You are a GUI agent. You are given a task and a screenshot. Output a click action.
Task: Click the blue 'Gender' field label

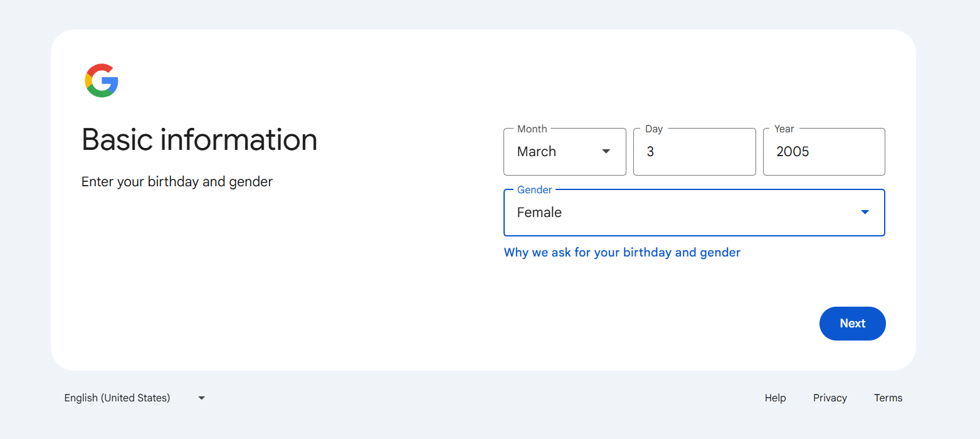[534, 190]
